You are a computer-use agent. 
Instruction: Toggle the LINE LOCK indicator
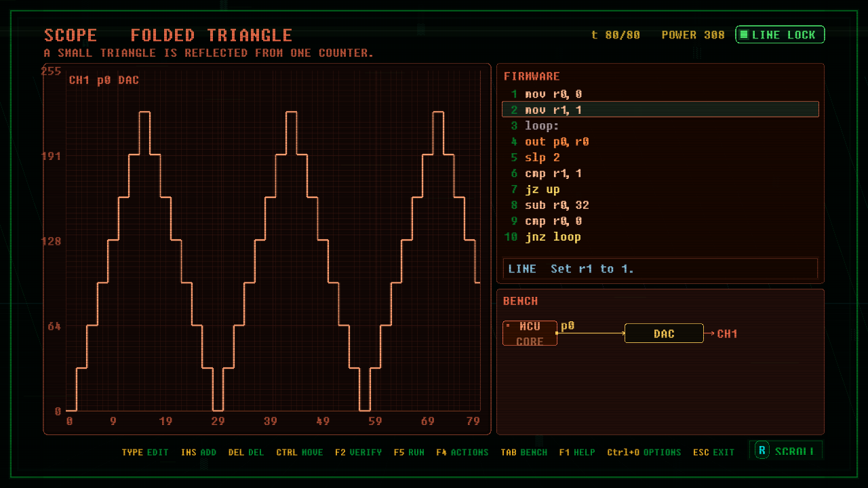[x=780, y=35]
